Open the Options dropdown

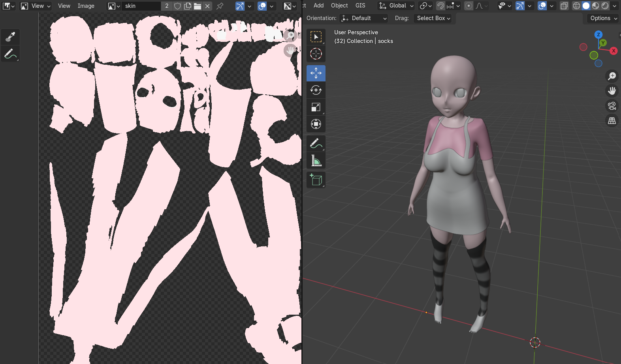pyautogui.click(x=603, y=18)
